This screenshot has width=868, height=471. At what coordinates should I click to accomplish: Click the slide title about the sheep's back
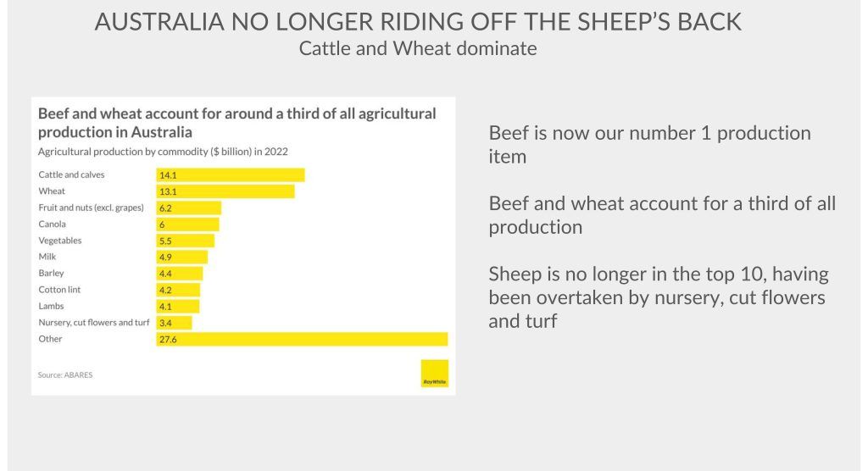coord(418,22)
